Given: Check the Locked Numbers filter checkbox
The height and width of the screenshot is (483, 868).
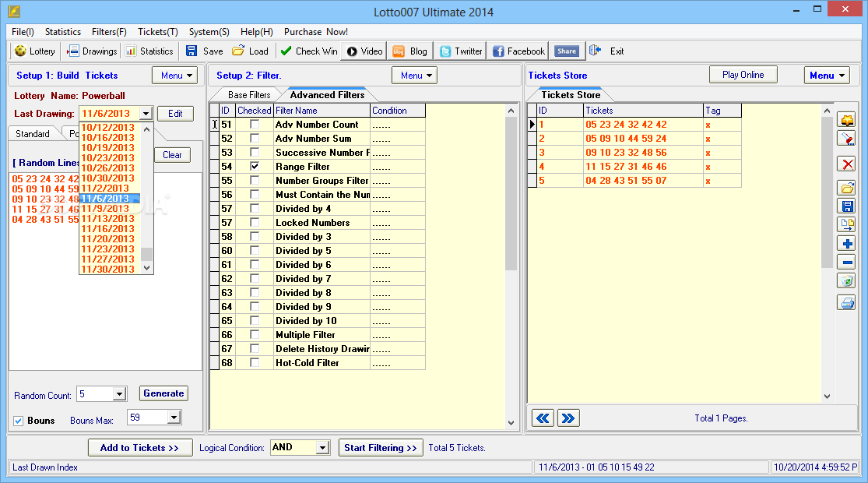Looking at the screenshot, I should click(x=255, y=222).
